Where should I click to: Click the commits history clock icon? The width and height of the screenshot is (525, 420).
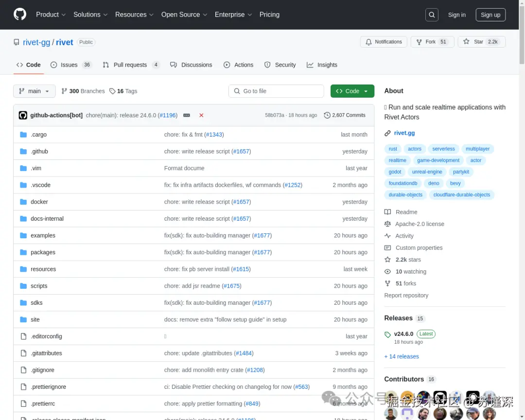(x=327, y=115)
